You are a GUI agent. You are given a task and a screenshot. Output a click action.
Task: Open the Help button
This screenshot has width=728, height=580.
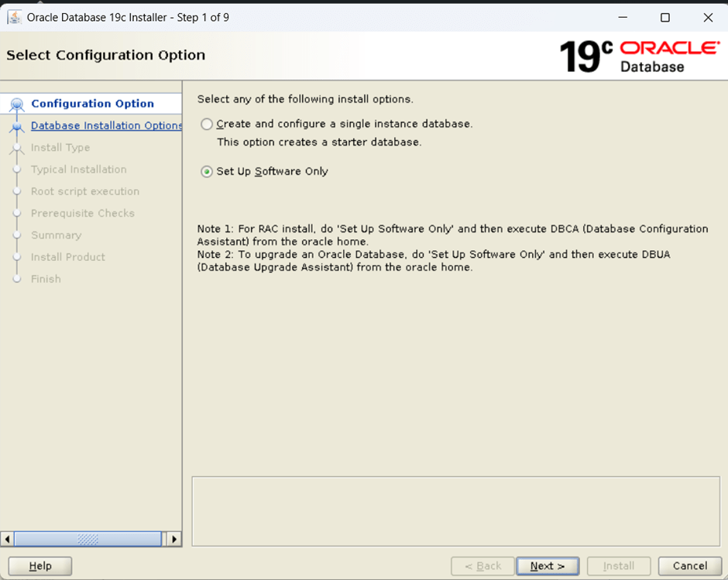coord(40,566)
